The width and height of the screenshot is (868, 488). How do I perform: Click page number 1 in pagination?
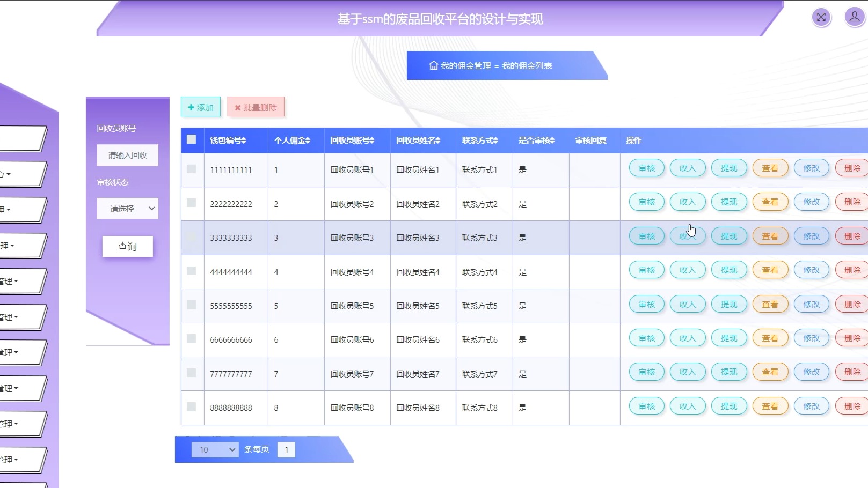(286, 449)
